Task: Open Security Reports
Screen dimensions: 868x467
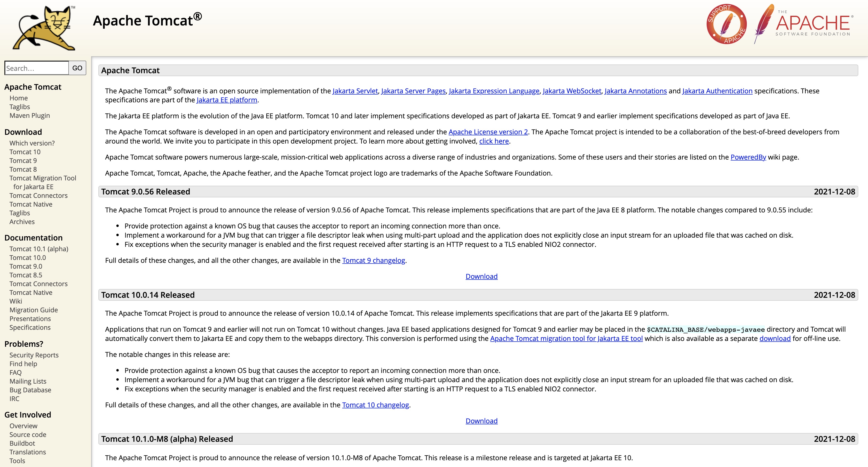Action: pos(34,355)
